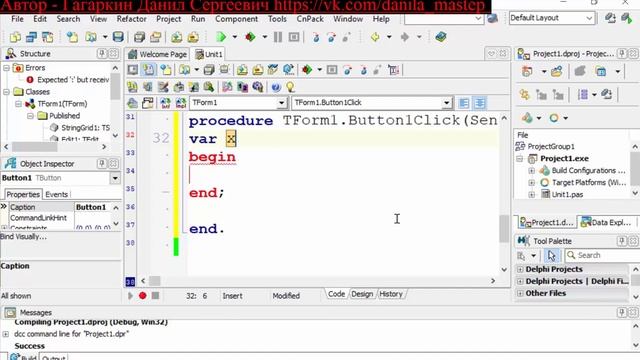This screenshot has width=640, height=360.
Task: Open Events tab in Object Inspector
Action: click(56, 194)
